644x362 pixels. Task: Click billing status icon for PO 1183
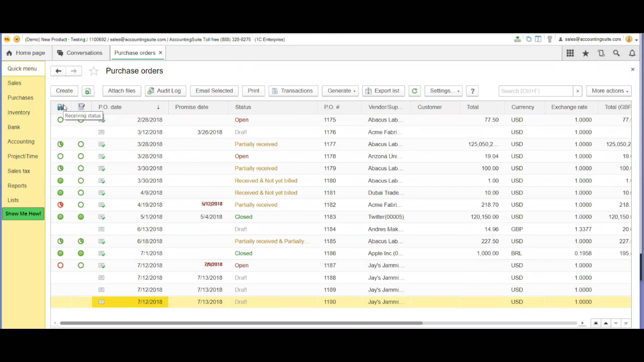pyautogui.click(x=81, y=217)
